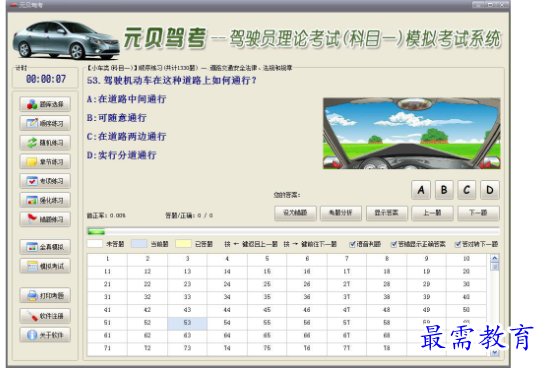
Task: Select option text A: 在道路中间通行
Action: [127, 99]
